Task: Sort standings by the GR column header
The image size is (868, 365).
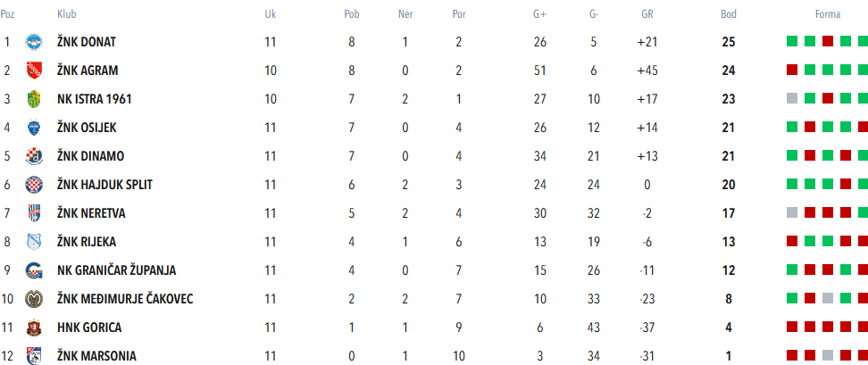Action: click(647, 14)
